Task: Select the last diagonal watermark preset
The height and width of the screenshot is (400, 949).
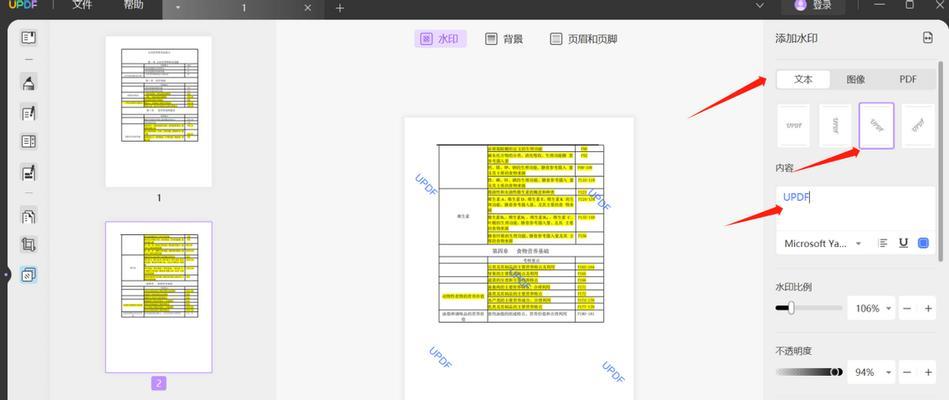Action: 918,126
